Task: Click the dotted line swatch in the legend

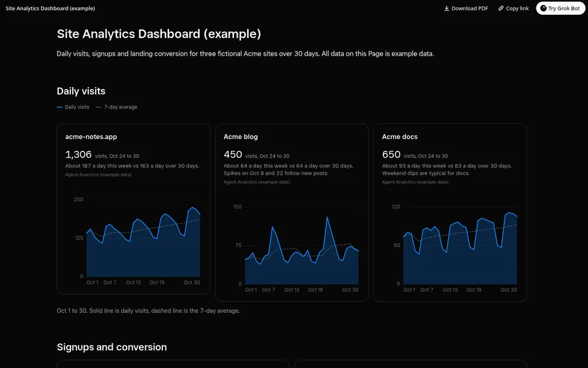Action: pyautogui.click(x=98, y=107)
